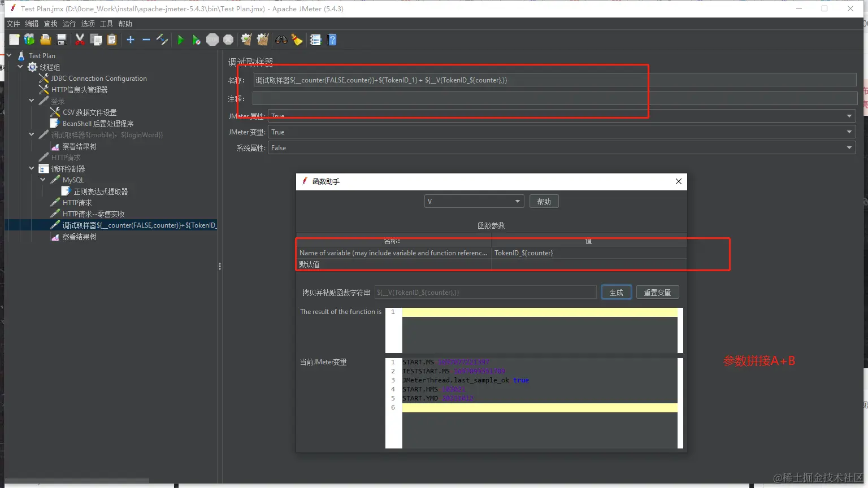Select JDBC Connection Configuration in tree
Screen dimensions: 868x488
pyautogui.click(x=99, y=79)
